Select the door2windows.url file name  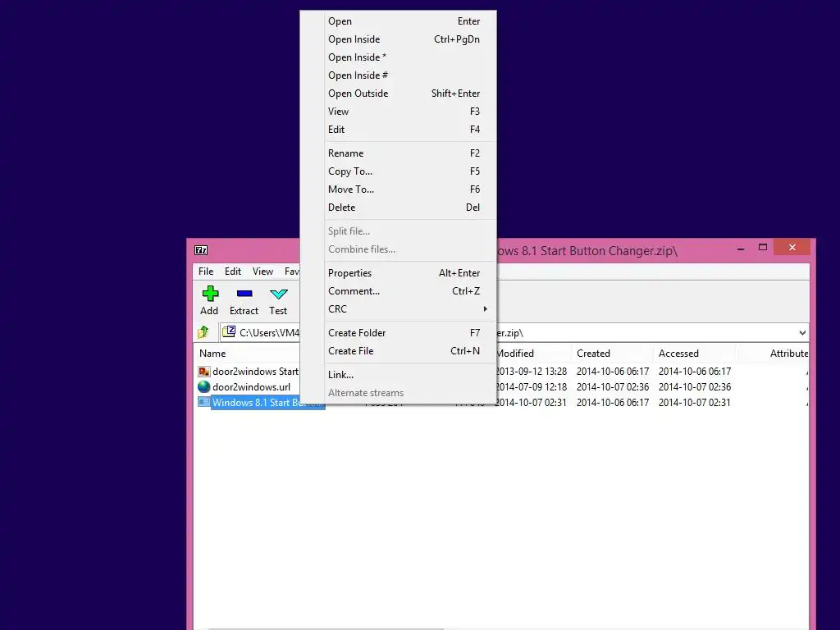(251, 387)
